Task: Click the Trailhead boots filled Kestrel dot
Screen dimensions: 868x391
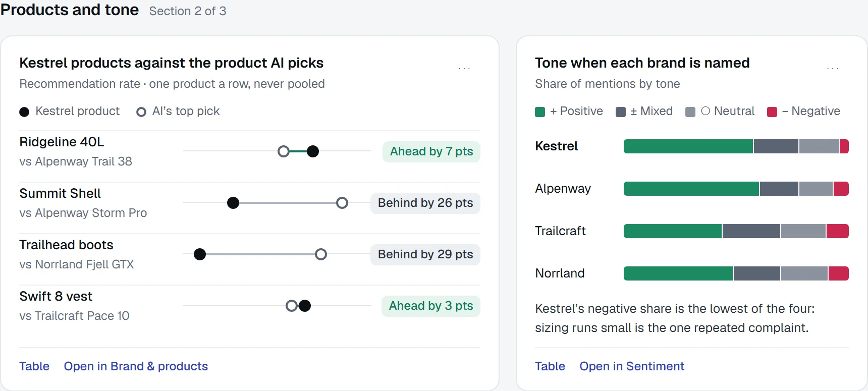Action: point(200,254)
